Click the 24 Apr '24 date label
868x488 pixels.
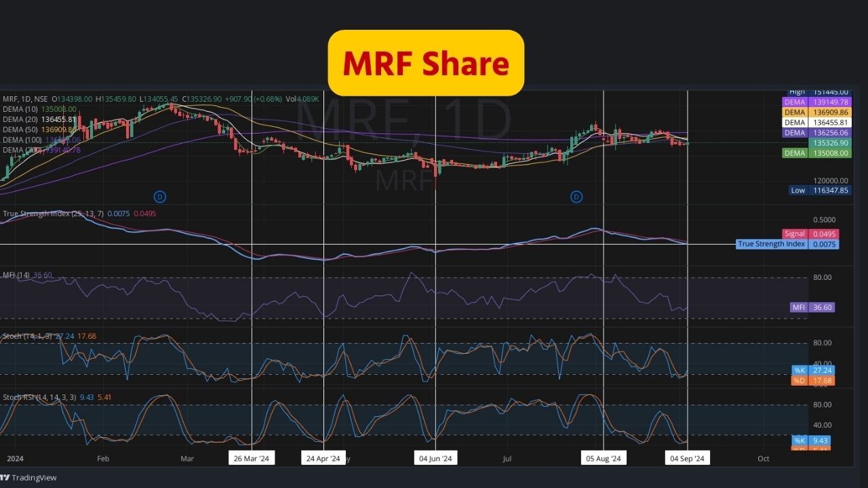(323, 459)
